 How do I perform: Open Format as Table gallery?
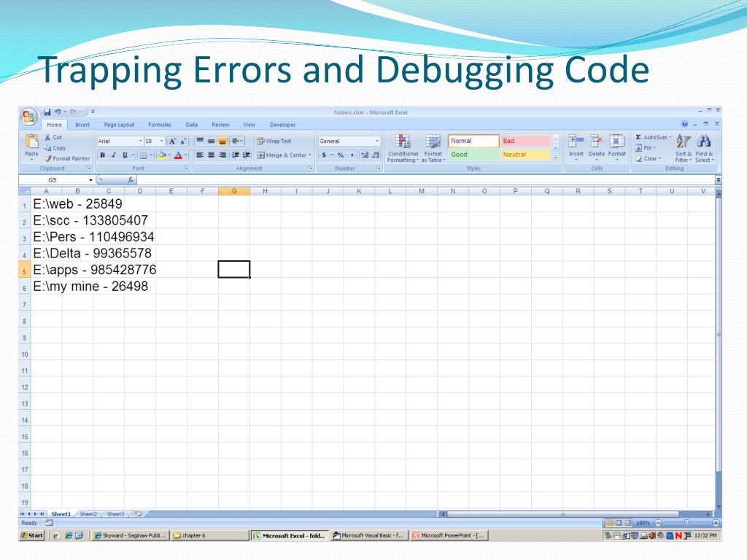point(433,148)
